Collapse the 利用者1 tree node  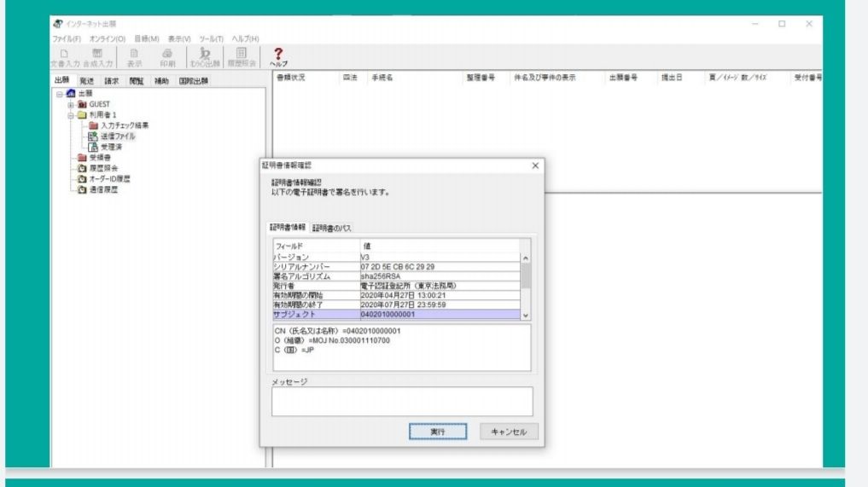70,115
